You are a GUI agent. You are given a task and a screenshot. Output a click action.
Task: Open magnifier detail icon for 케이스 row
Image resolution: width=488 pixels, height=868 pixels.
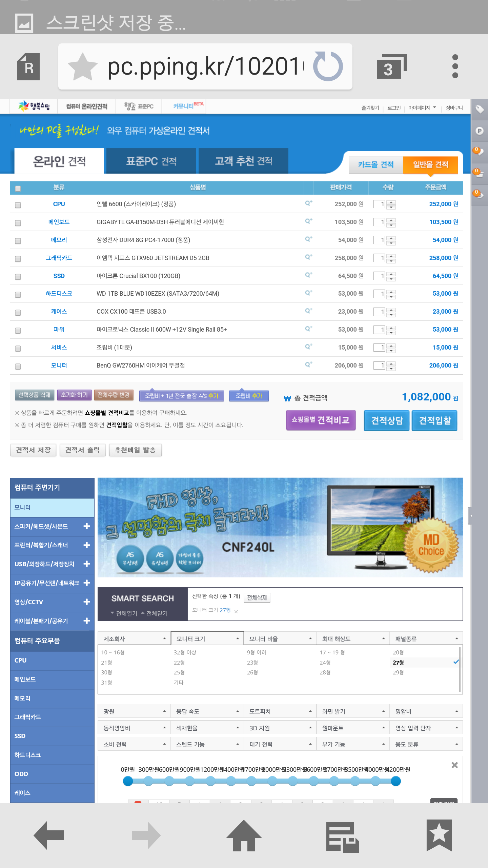(308, 311)
